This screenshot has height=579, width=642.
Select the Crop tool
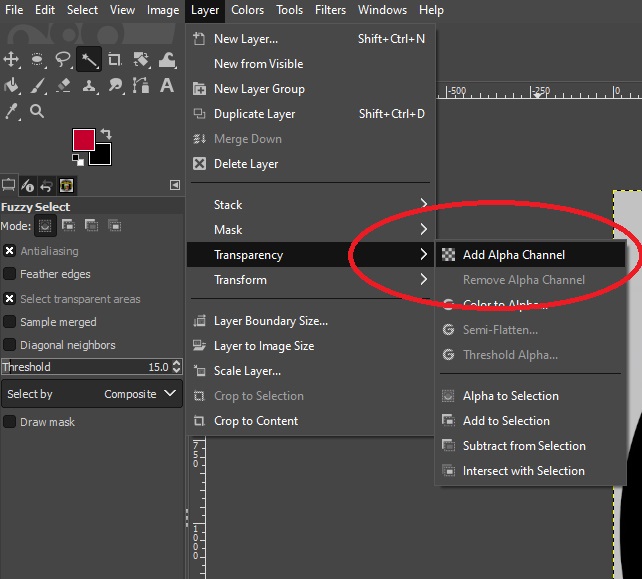115,59
